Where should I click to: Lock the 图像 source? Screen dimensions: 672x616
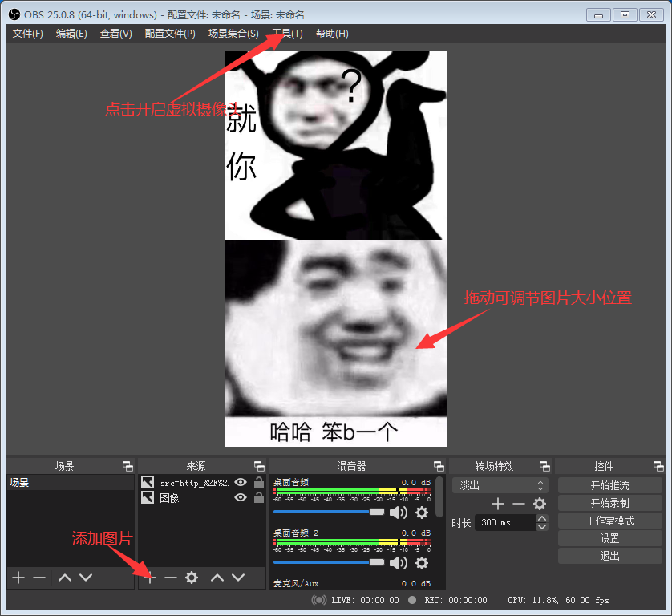(x=257, y=496)
